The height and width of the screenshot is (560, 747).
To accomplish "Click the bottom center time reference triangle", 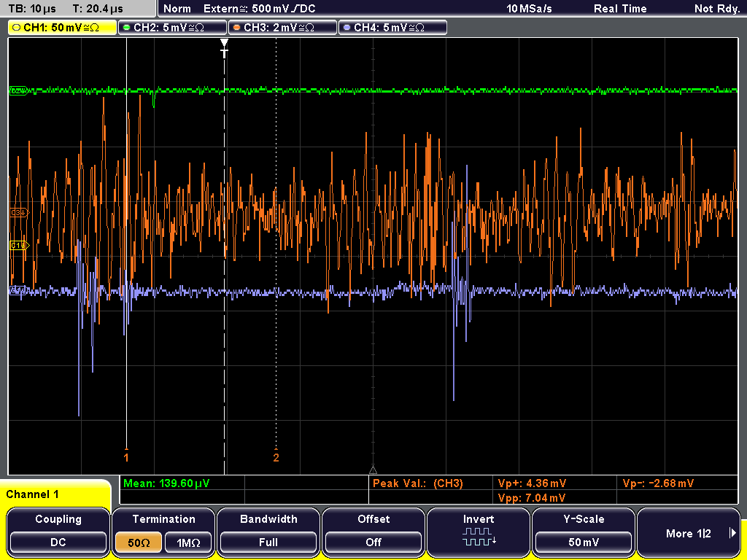I will [373, 470].
